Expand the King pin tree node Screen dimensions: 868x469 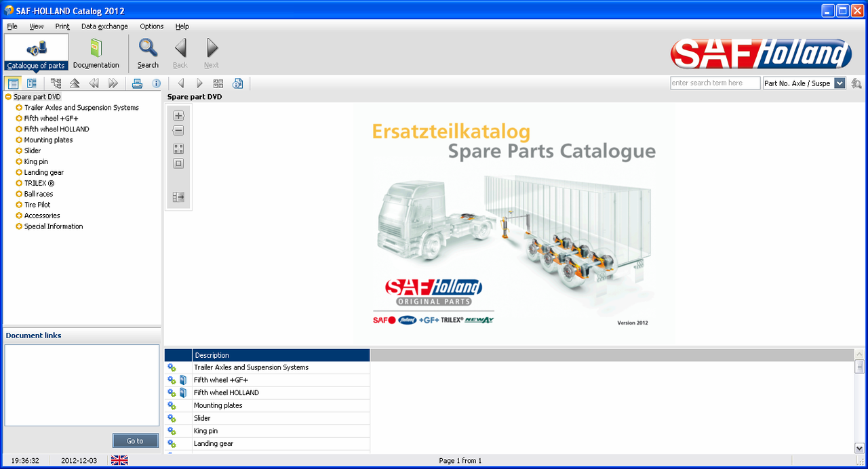[19, 162]
